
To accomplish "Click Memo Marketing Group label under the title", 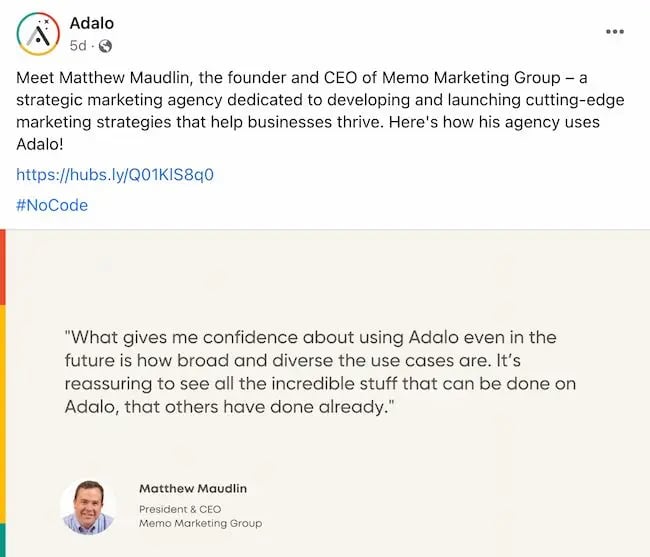I will (200, 523).
